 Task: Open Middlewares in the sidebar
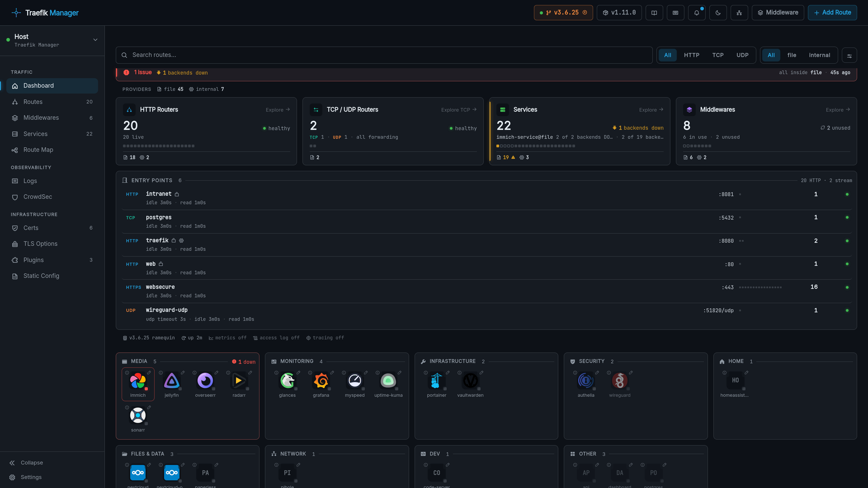(x=52, y=118)
